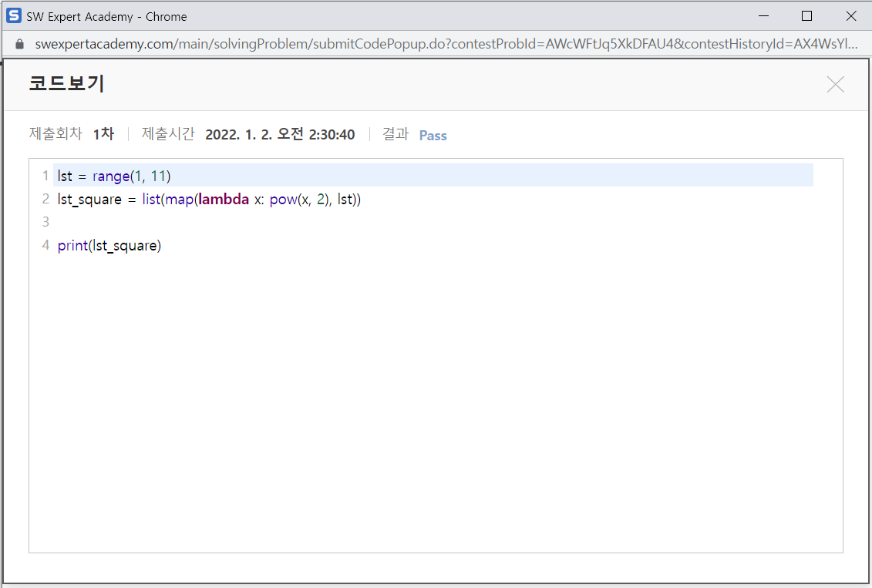
Task: Click the swexpertacademy.com URL in address bar
Action: coord(446,44)
